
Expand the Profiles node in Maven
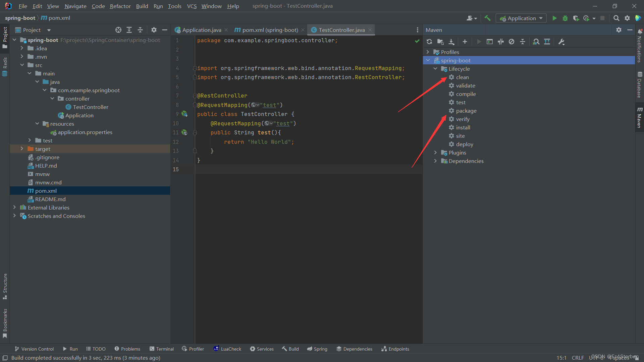pos(428,52)
